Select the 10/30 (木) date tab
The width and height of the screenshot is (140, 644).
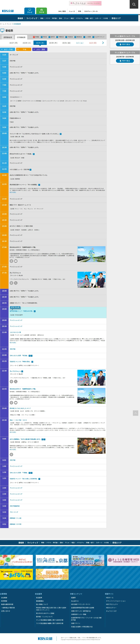53,43
